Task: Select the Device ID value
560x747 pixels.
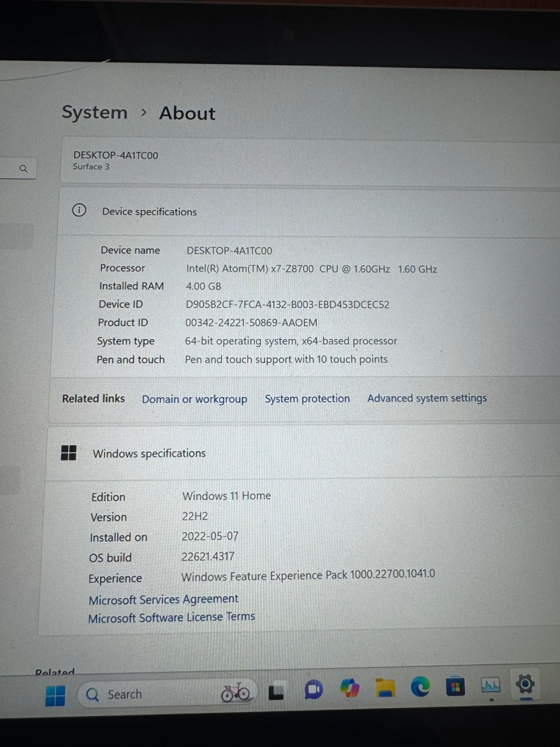Action: click(x=287, y=305)
